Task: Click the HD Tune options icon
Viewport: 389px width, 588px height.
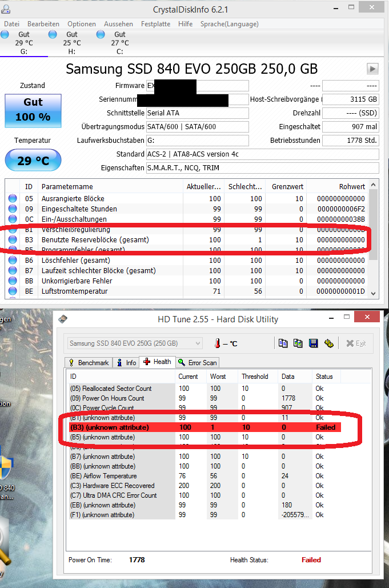Action: tap(328, 343)
